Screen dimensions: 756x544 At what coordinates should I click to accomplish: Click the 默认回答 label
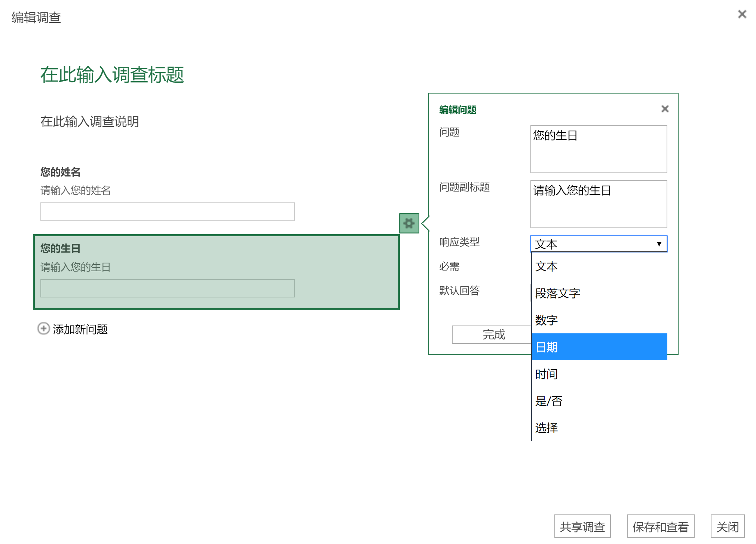pyautogui.click(x=459, y=291)
